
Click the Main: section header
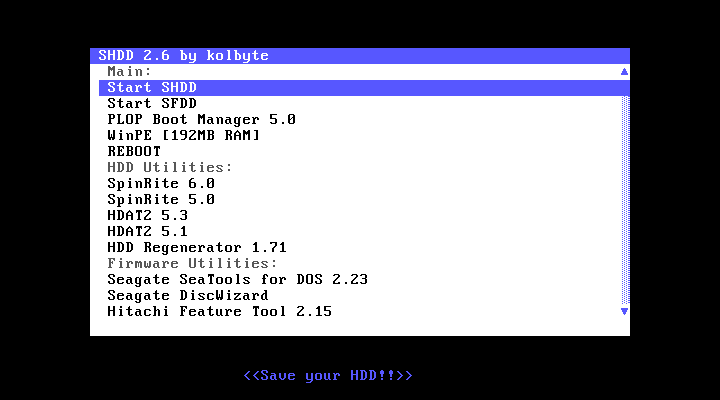coord(129,72)
